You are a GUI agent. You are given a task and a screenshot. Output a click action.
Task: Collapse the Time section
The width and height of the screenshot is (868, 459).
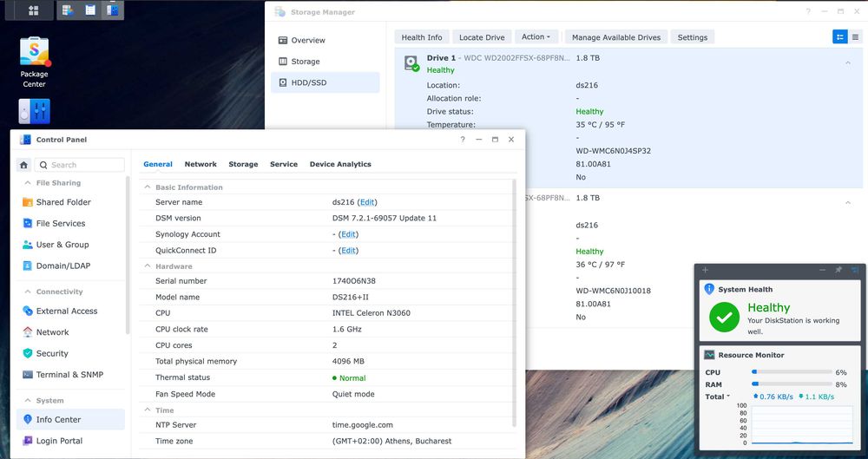click(148, 410)
